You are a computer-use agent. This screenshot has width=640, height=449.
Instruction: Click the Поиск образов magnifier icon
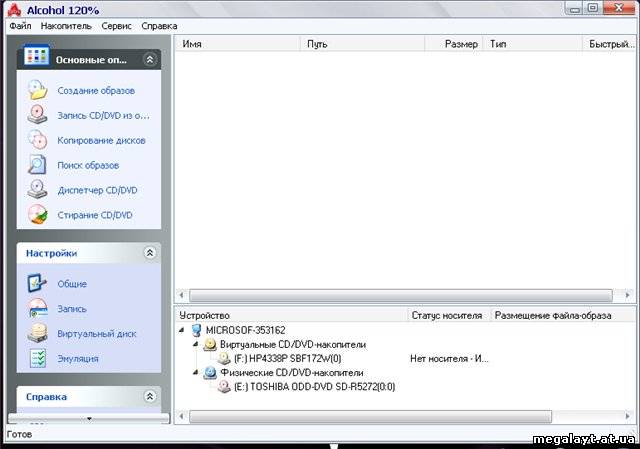[37, 164]
